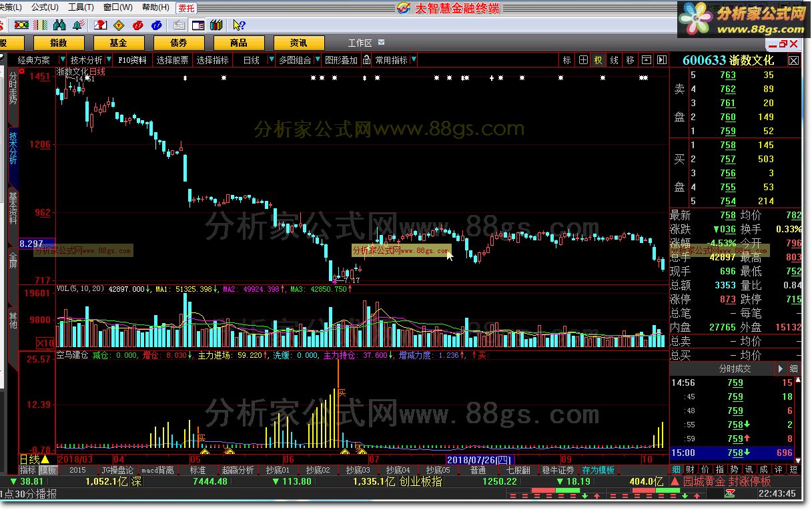Click the 图形叠加 button
The height and width of the screenshot is (510, 812).
coord(341,60)
